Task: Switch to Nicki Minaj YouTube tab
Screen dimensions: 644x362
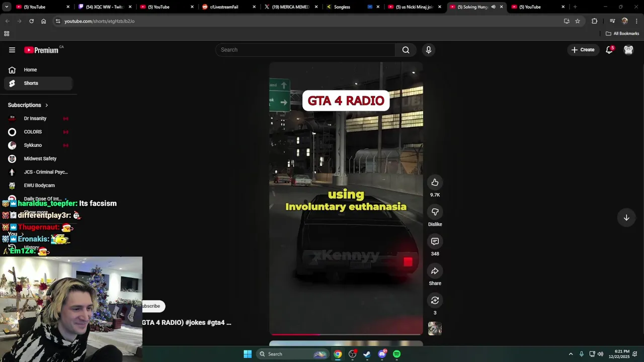Action: tap(414, 7)
